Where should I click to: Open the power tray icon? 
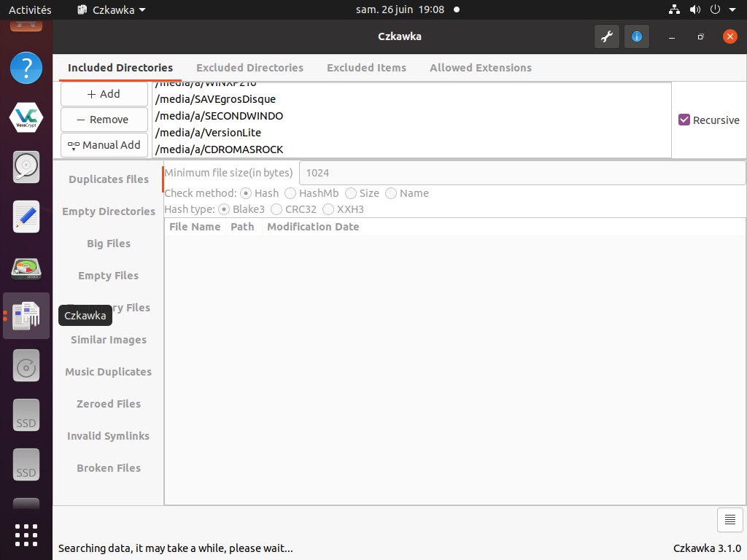(x=715, y=9)
